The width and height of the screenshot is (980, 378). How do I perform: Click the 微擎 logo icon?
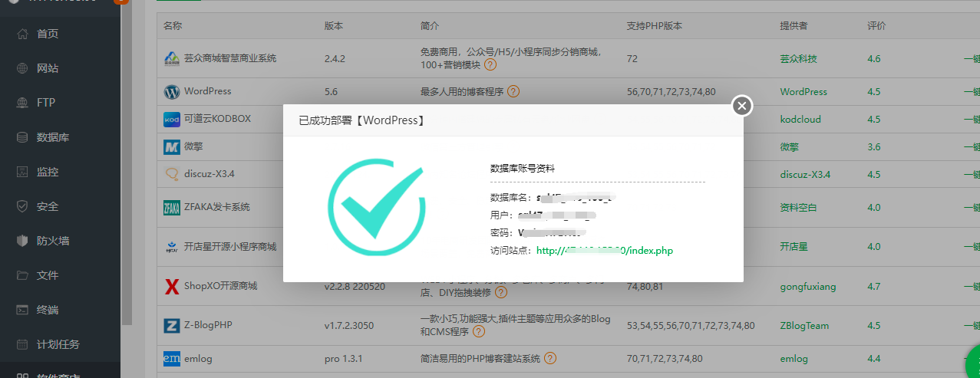coord(172,146)
